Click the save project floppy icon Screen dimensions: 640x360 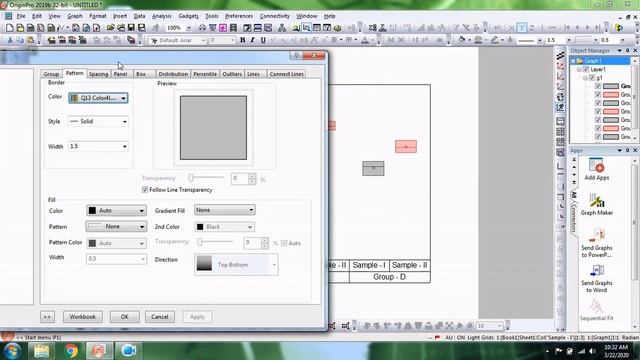click(x=131, y=28)
